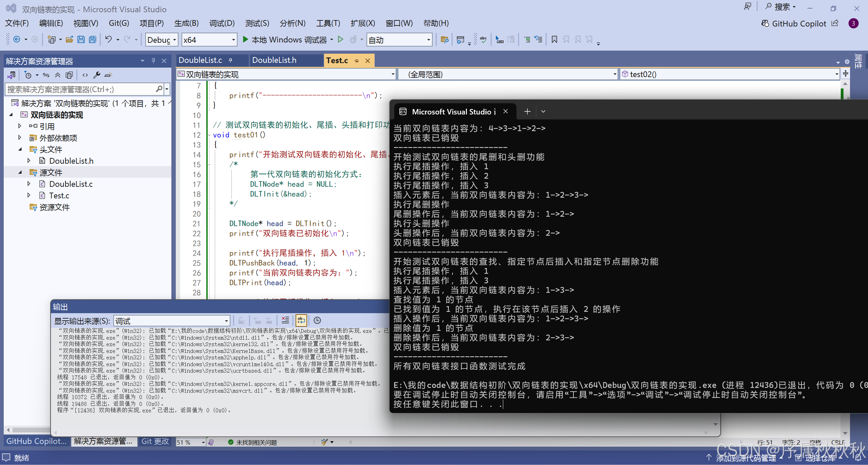Click Clear All icon in output panel
The width and height of the screenshot is (868, 465).
(x=285, y=320)
